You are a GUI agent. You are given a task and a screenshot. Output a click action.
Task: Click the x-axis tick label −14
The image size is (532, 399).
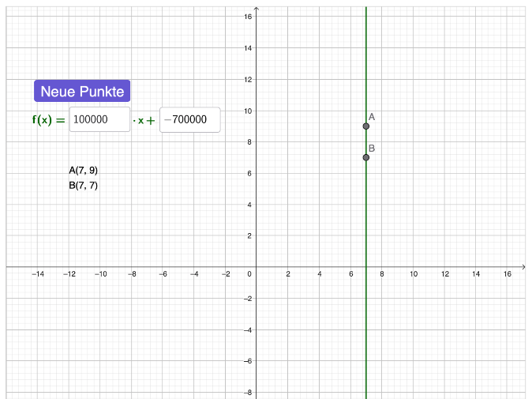(38, 274)
